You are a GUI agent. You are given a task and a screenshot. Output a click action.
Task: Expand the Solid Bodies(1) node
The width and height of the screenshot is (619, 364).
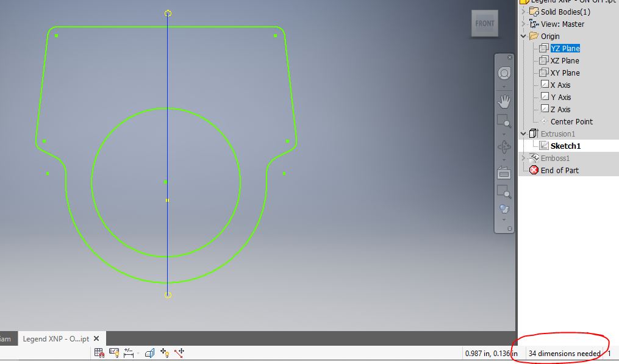(523, 12)
